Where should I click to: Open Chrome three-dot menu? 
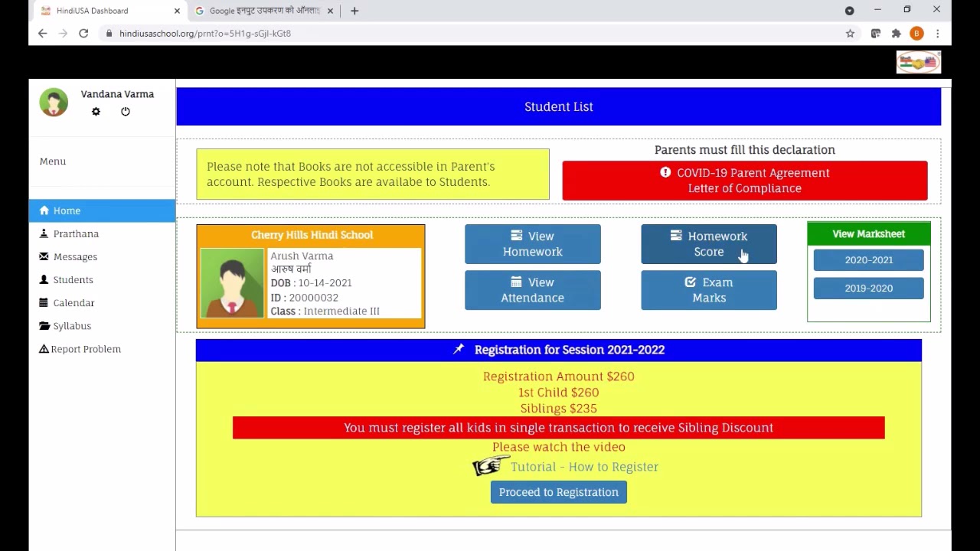(x=937, y=34)
